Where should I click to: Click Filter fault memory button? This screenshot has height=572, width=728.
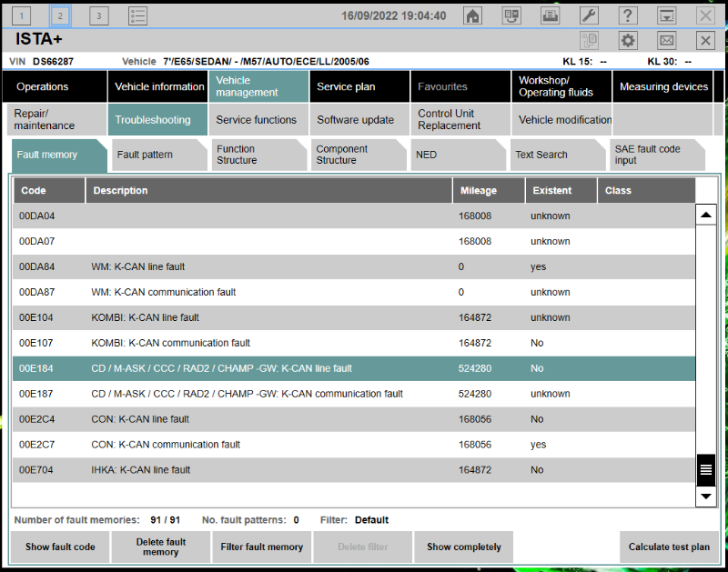coord(262,547)
